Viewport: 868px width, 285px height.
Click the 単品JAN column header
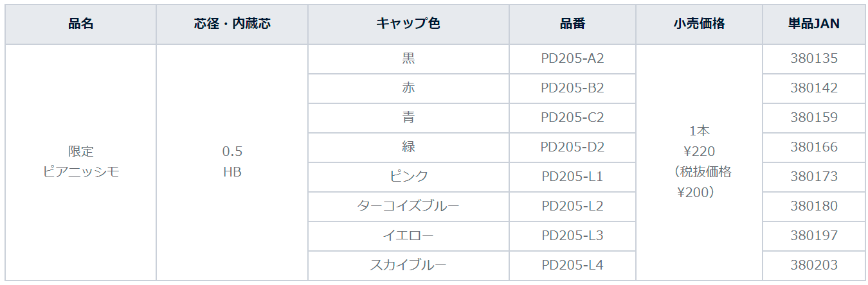pos(814,24)
